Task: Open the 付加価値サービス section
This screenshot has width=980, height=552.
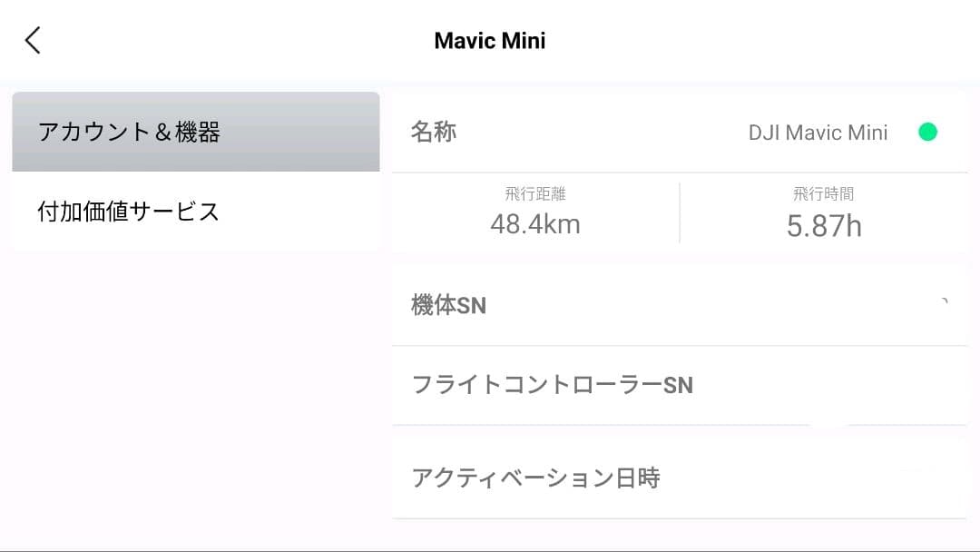Action: point(195,211)
